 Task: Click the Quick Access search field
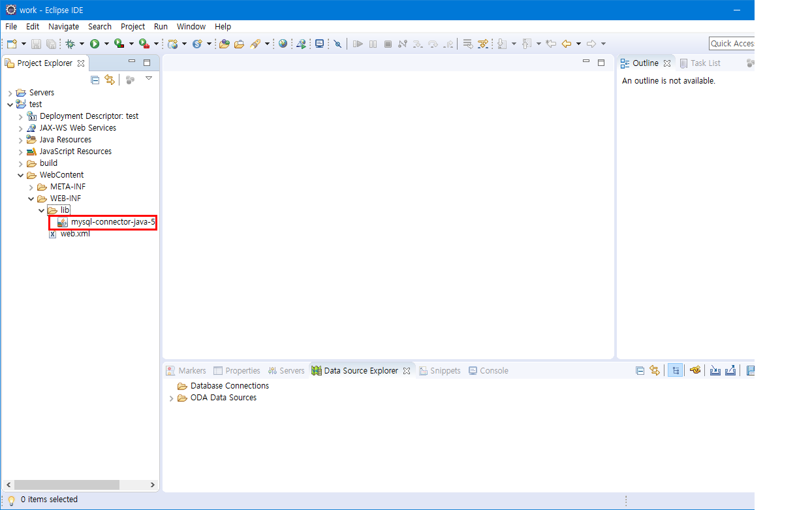click(732, 43)
